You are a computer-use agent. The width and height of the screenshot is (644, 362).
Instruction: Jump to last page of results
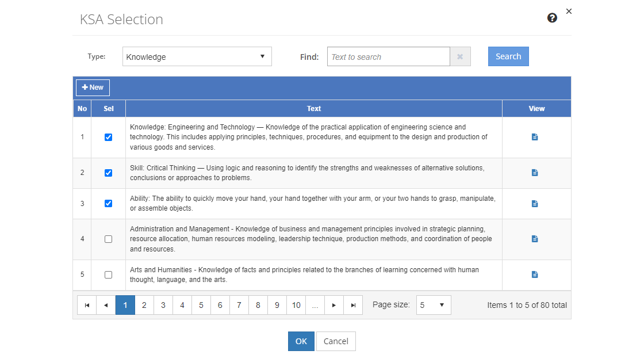click(x=353, y=305)
